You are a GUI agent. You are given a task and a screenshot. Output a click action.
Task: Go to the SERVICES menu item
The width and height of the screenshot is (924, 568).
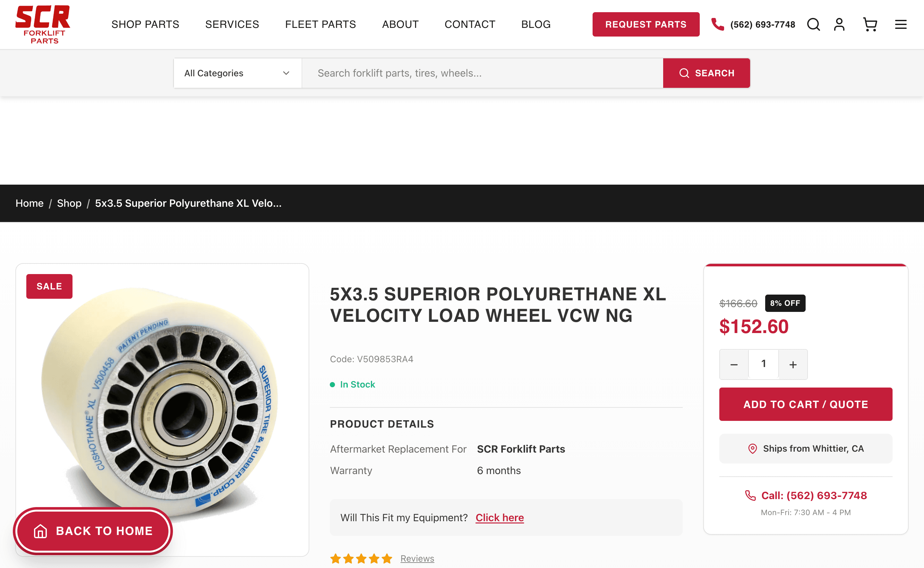coord(232,24)
